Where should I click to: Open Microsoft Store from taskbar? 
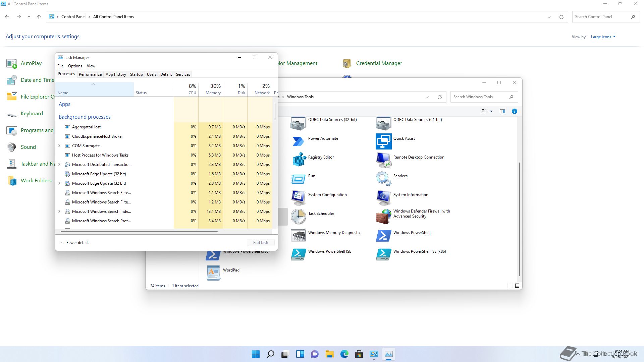pyautogui.click(x=359, y=354)
